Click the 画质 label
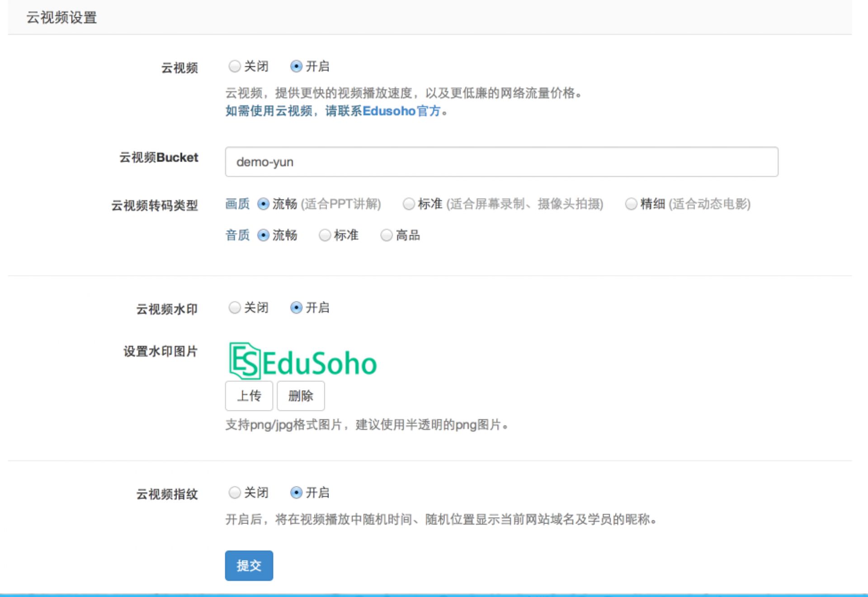This screenshot has width=868, height=597. (237, 204)
